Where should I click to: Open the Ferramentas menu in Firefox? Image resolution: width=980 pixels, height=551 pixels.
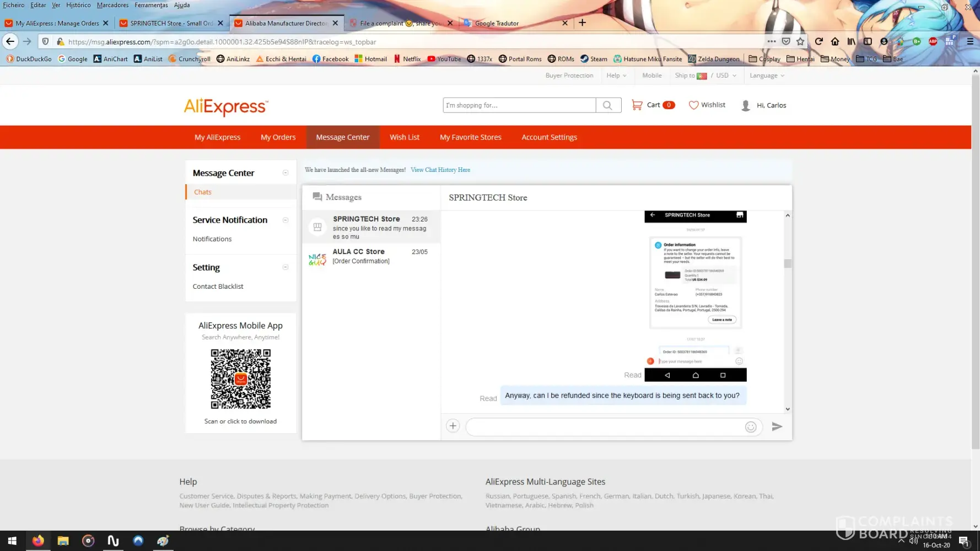(x=151, y=5)
